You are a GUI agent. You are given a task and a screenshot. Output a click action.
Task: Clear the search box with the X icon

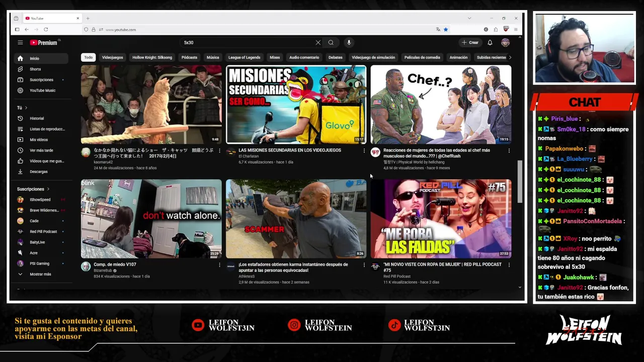coord(318,43)
